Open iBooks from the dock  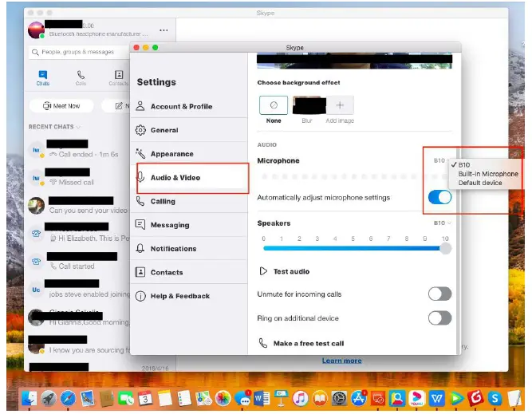tap(320, 398)
